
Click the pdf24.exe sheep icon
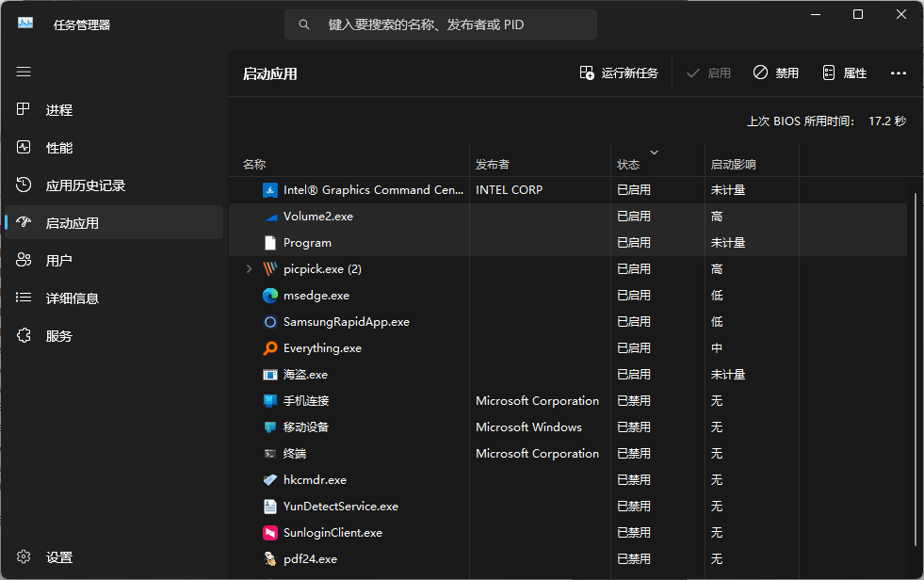pos(270,558)
